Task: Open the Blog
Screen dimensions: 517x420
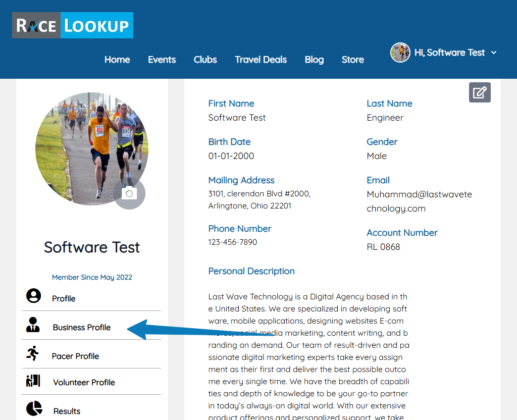Action: coord(314,60)
